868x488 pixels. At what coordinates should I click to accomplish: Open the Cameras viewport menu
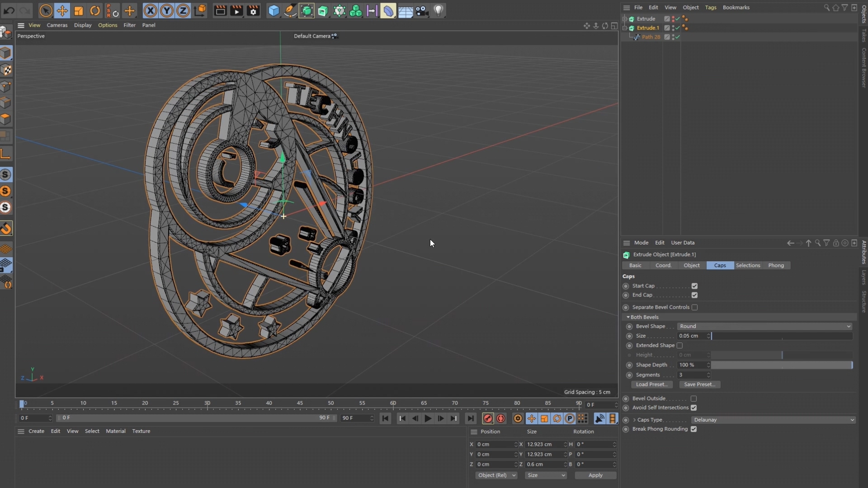tap(57, 25)
